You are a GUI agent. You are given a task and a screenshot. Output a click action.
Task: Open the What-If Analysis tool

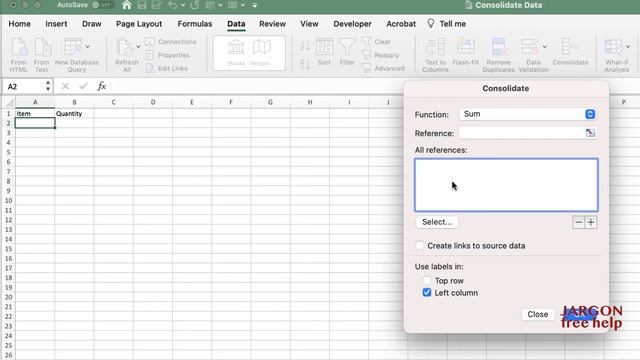(x=617, y=55)
